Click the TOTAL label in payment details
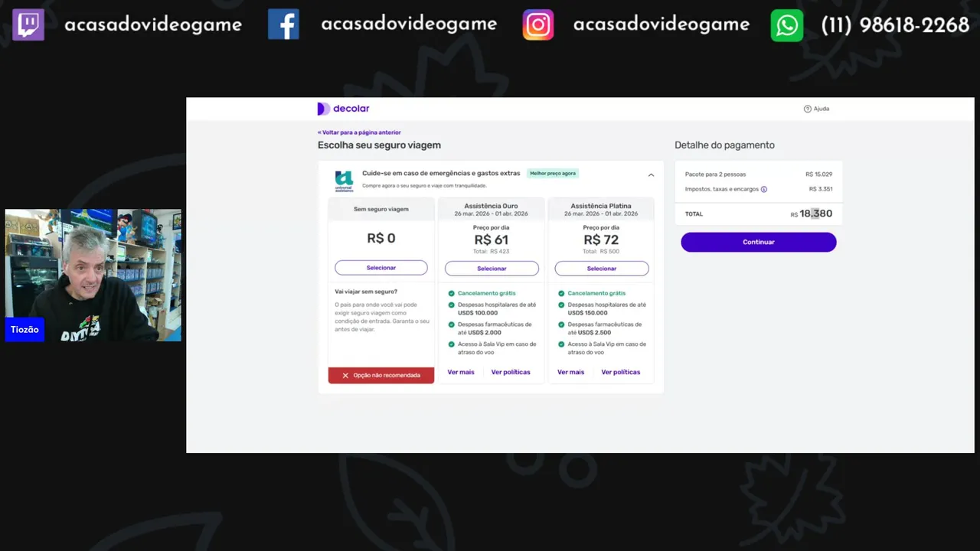This screenshot has width=980, height=551. click(694, 214)
